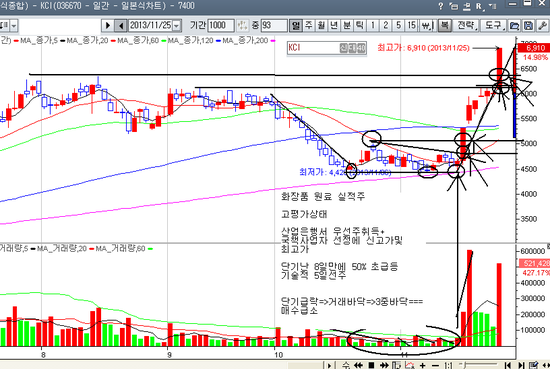This screenshot has height=369, width=550.
Task: Choose the 15 interval button
Action: point(411,26)
